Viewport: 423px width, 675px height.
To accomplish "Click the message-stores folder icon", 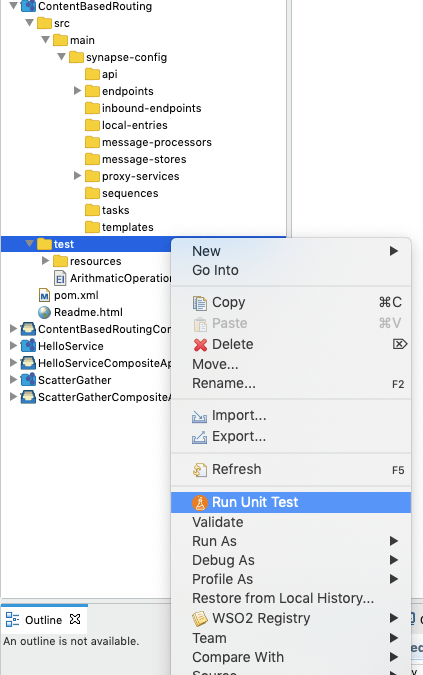I will click(92, 159).
